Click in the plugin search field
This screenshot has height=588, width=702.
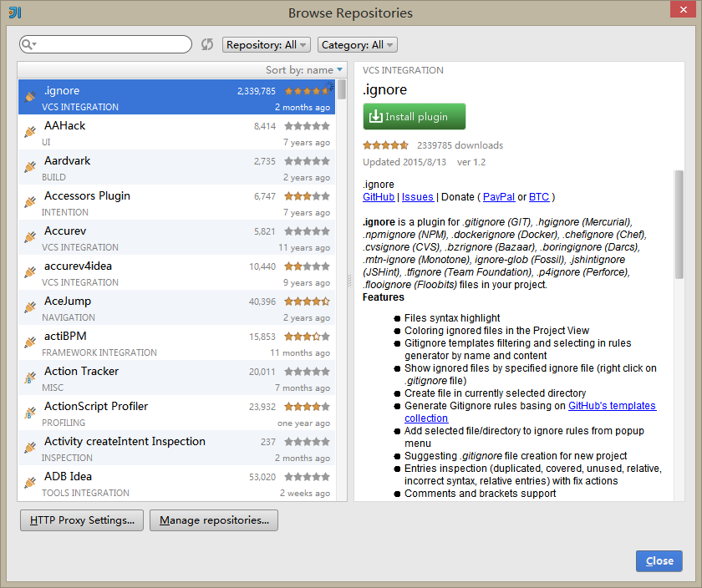(105, 44)
